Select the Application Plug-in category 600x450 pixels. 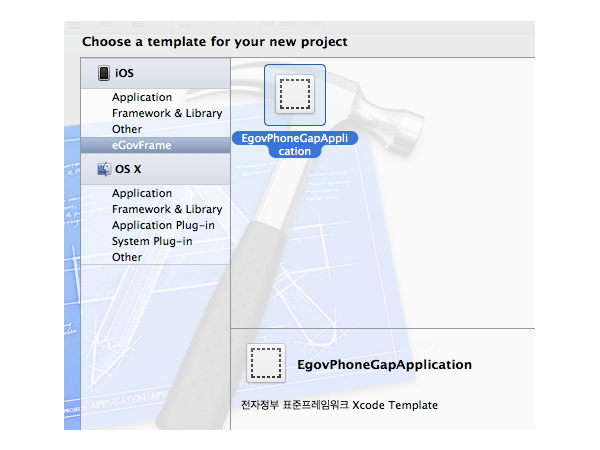coord(160,225)
